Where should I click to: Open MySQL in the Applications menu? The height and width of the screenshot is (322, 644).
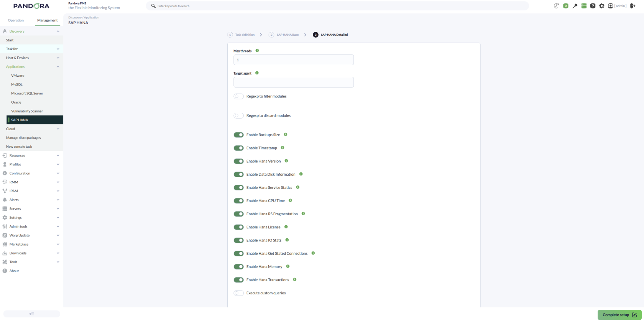point(17,84)
